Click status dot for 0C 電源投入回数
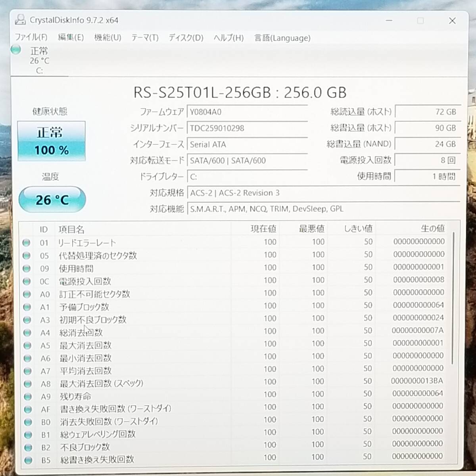The height and width of the screenshot is (476, 476). (x=27, y=281)
